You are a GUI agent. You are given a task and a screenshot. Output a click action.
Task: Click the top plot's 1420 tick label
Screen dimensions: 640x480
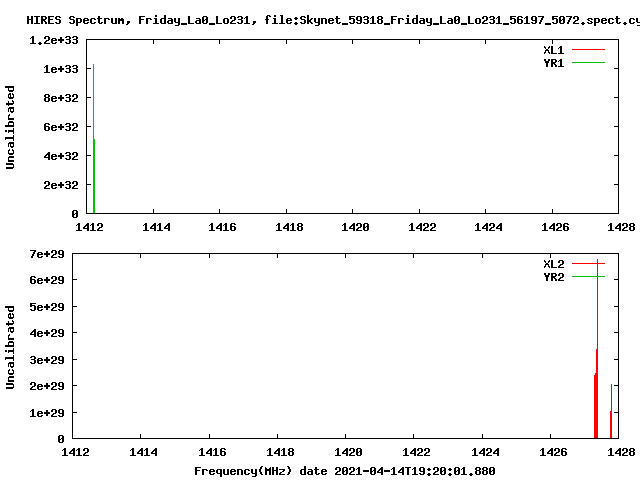pos(356,227)
